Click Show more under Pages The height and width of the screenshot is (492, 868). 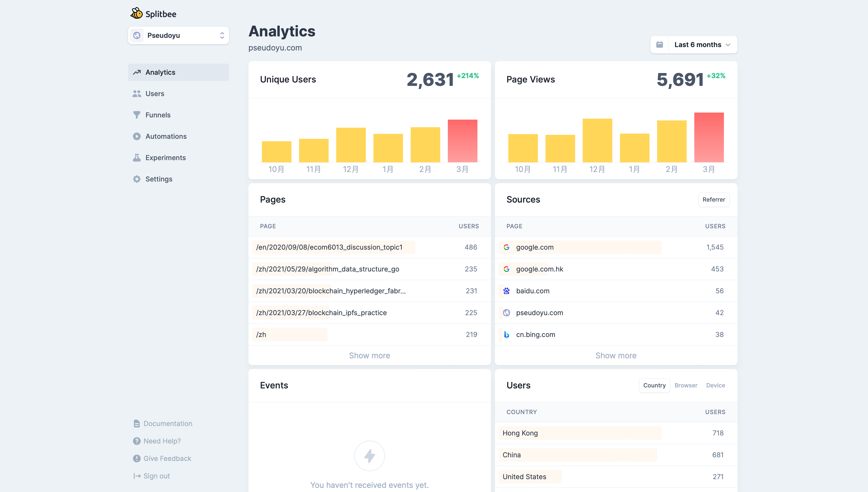[x=369, y=355]
